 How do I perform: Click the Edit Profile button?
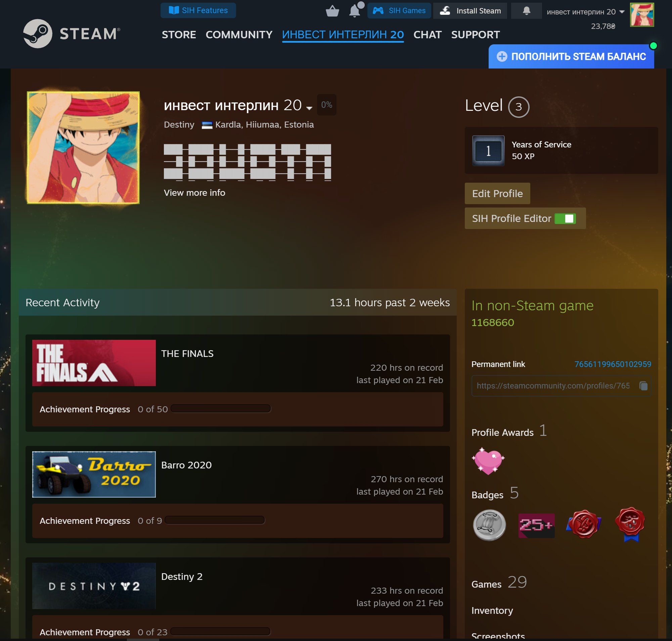click(x=497, y=194)
